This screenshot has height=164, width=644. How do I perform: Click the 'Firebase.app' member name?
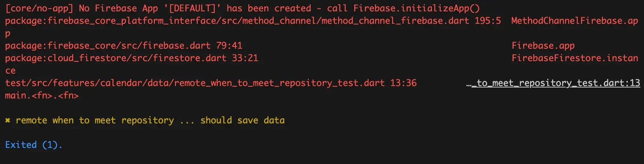543,46
